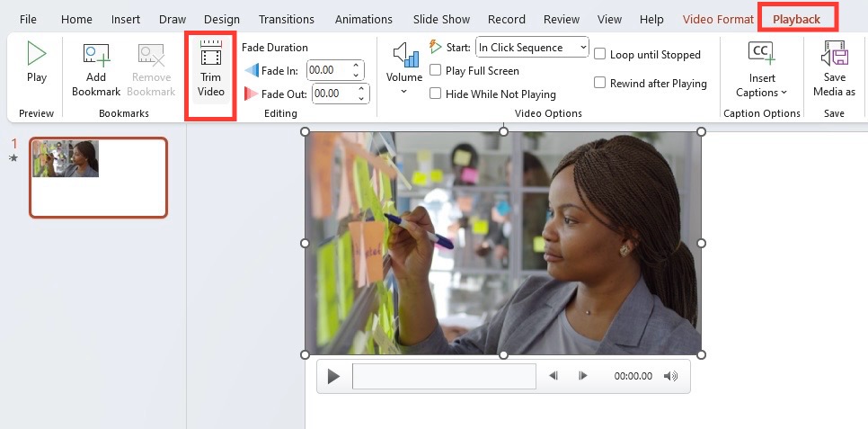Click the Add Bookmark icon
Screen dimensions: 868x429
point(96,56)
